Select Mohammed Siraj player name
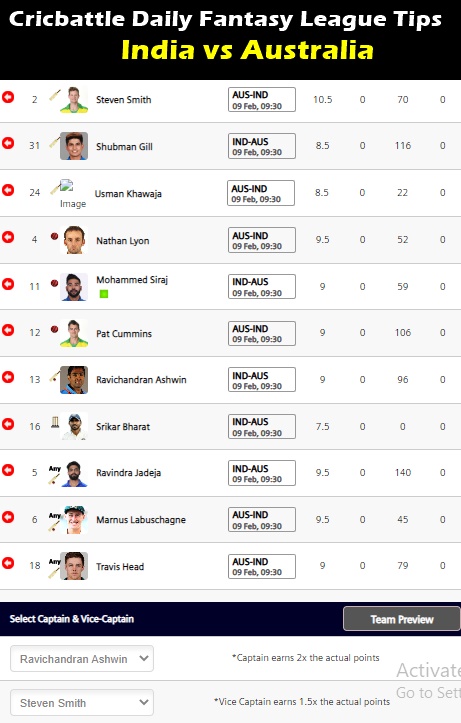This screenshot has height=723, width=461. (132, 280)
